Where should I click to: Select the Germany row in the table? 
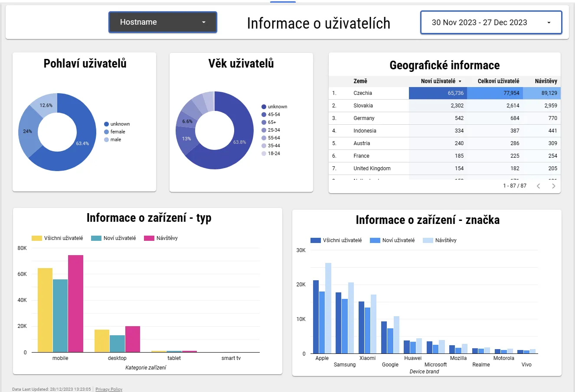444,118
